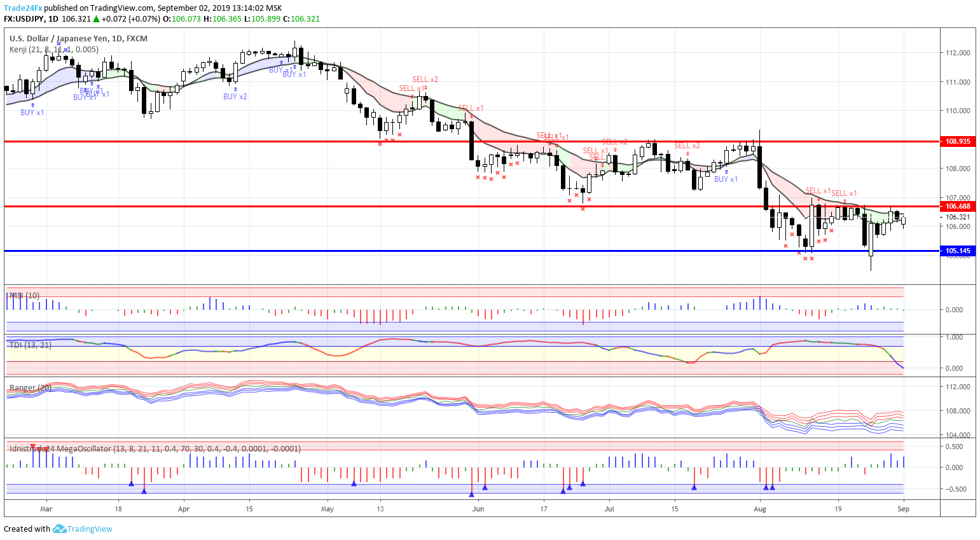Click the BUY x2 signal label
This screenshot has height=540, width=980.
click(235, 97)
